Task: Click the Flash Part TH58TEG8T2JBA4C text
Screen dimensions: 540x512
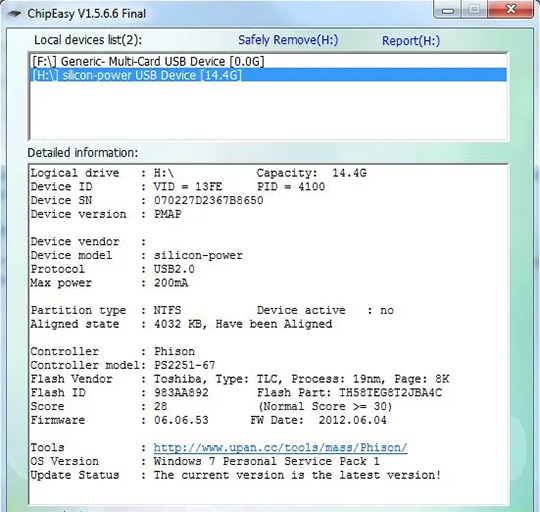Action: (390, 393)
